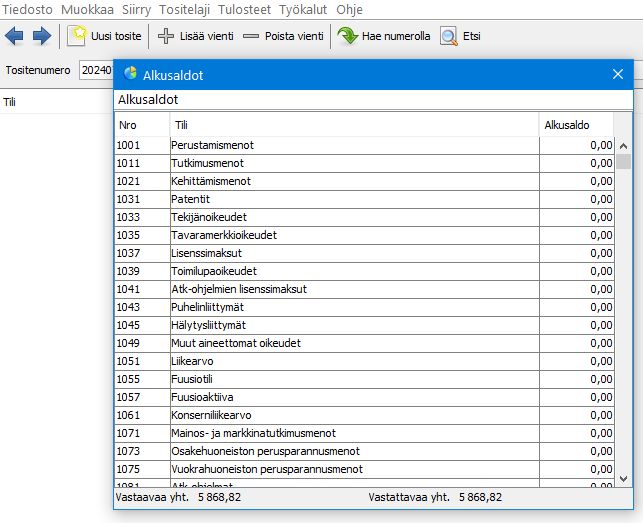Image resolution: width=643 pixels, height=523 pixels.
Task: Create a new entry with Uusi tosite
Action: tap(104, 36)
